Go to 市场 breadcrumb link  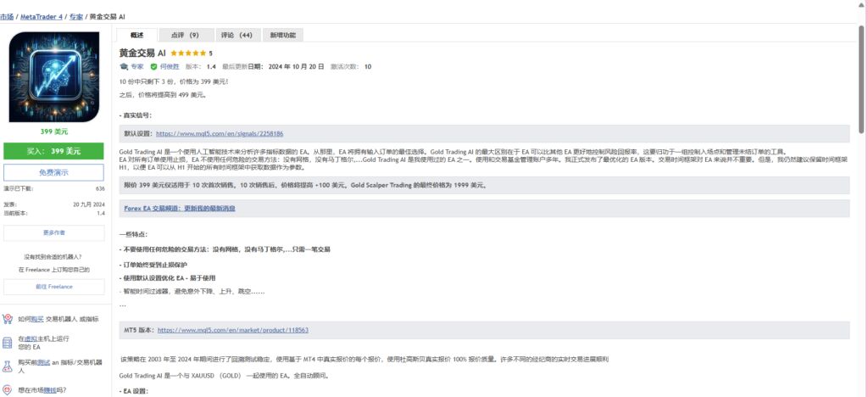pos(7,17)
